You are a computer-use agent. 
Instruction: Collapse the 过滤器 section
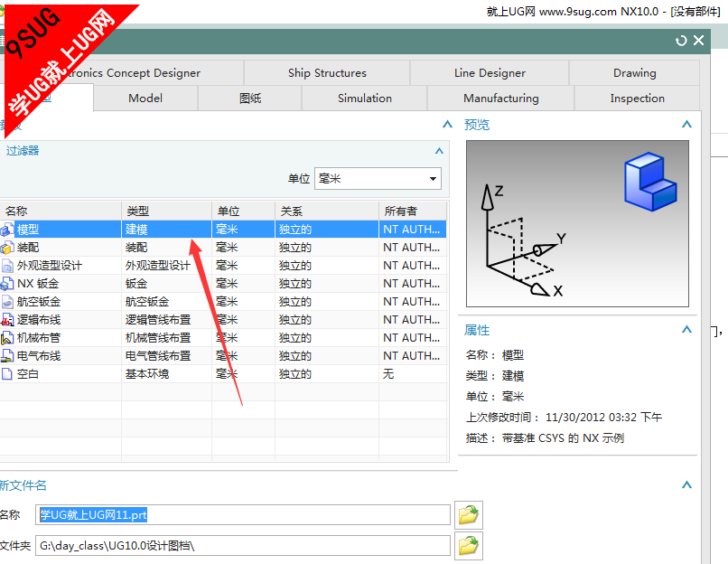(439, 151)
